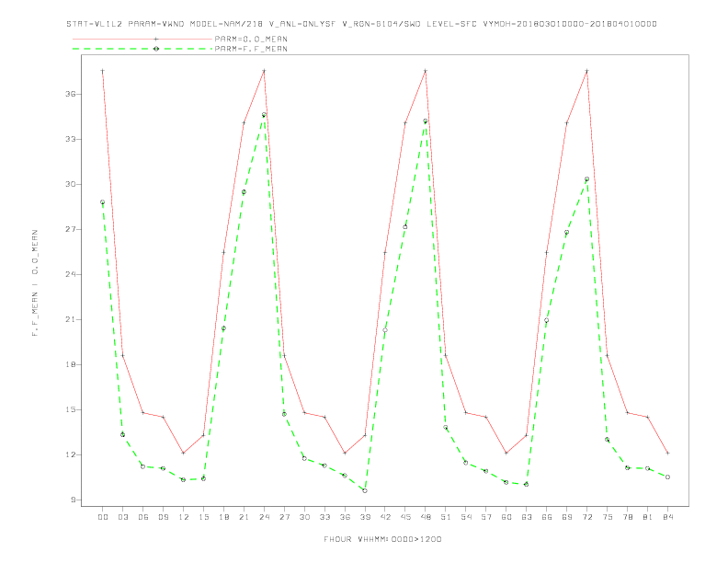
Task: Click the x-axis title FHOUR VHHMM:0000>1200
Action: 382,539
